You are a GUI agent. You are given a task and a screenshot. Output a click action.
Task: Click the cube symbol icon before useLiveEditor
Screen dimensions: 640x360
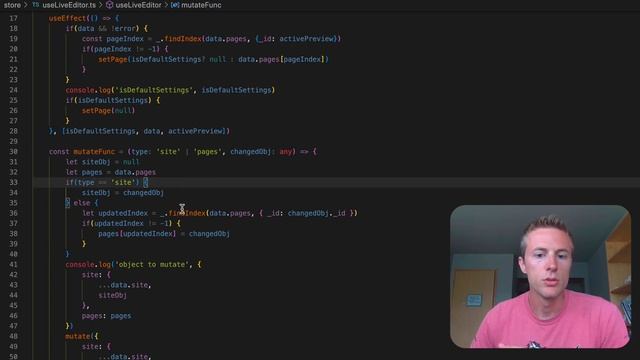109,5
